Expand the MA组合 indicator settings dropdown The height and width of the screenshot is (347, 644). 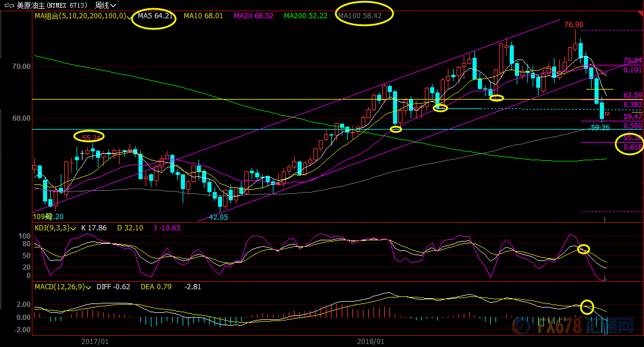pos(130,16)
